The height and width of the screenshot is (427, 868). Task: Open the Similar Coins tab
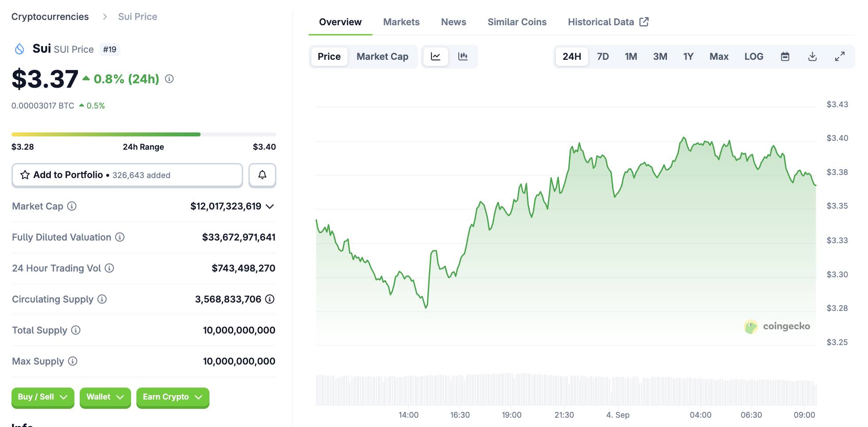[x=517, y=22]
